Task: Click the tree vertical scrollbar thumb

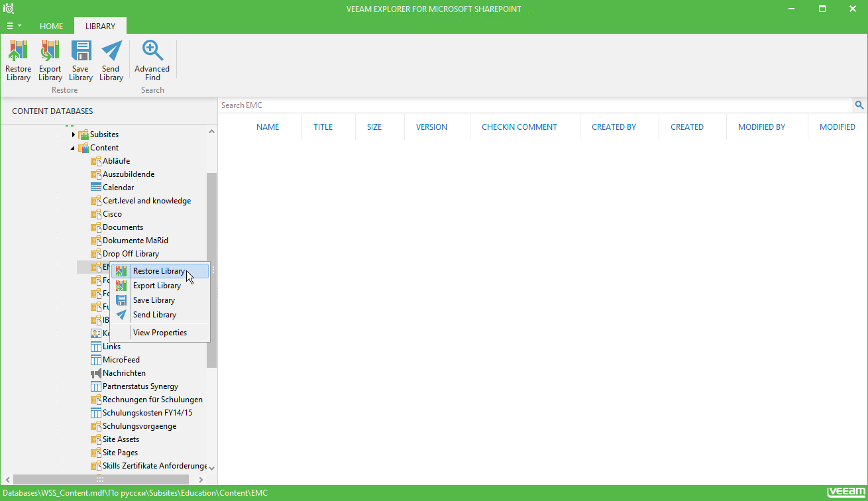Action: coord(212,270)
